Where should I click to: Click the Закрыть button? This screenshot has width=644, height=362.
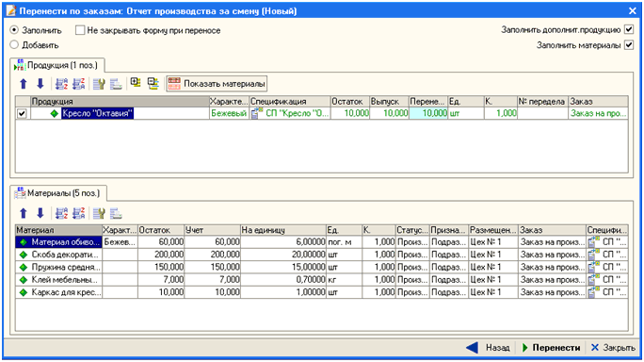[613, 348]
